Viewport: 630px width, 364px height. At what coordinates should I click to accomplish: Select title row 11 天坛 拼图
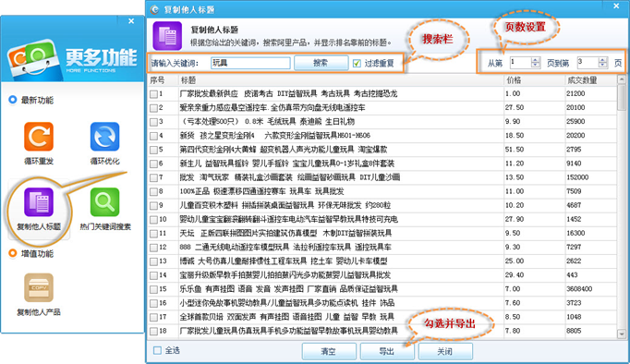[285, 233]
